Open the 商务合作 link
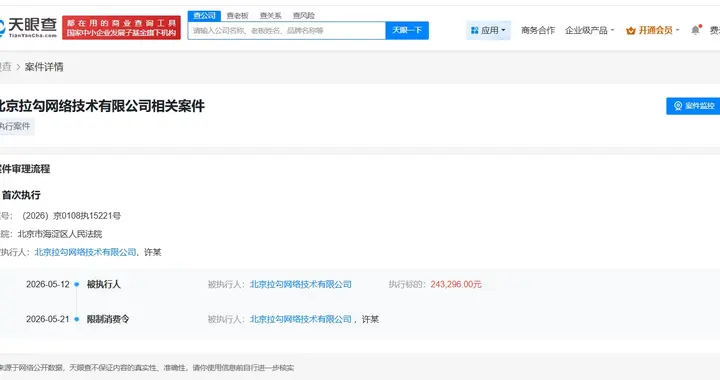The width and height of the screenshot is (720, 380). (x=538, y=30)
